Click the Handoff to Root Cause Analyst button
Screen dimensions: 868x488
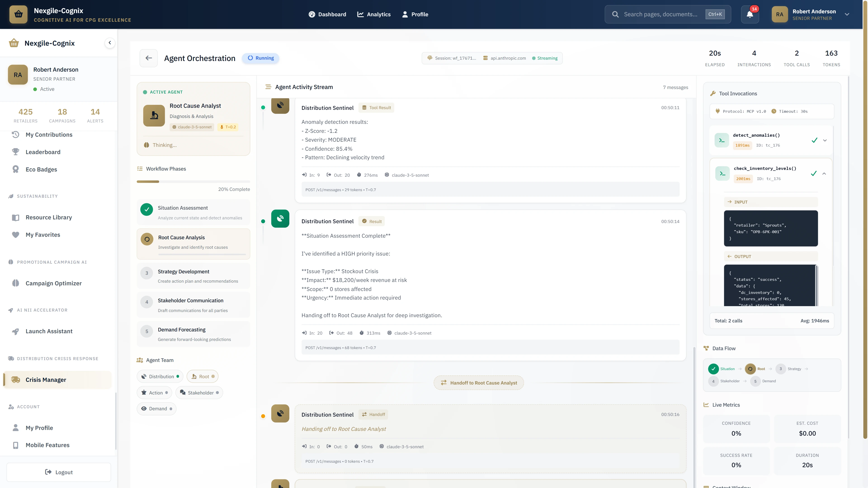(x=479, y=382)
